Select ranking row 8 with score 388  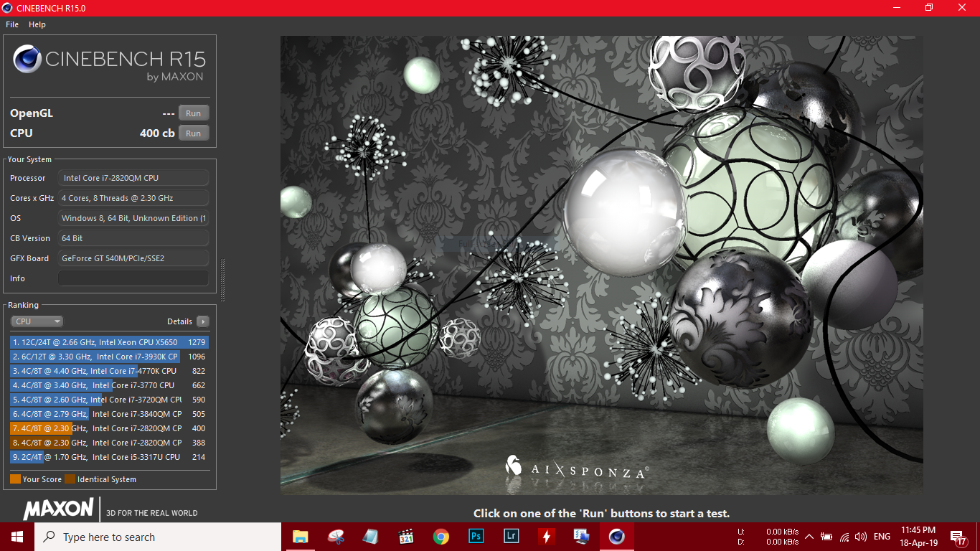(x=109, y=443)
